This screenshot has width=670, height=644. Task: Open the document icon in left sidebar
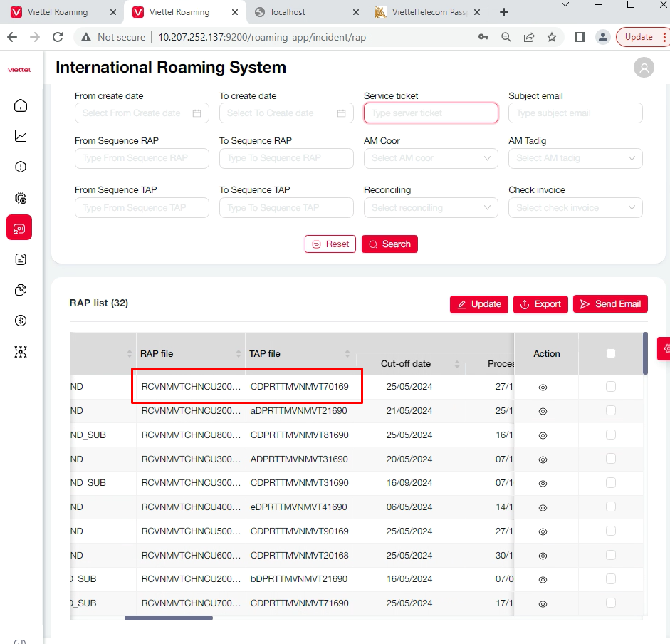pos(21,259)
